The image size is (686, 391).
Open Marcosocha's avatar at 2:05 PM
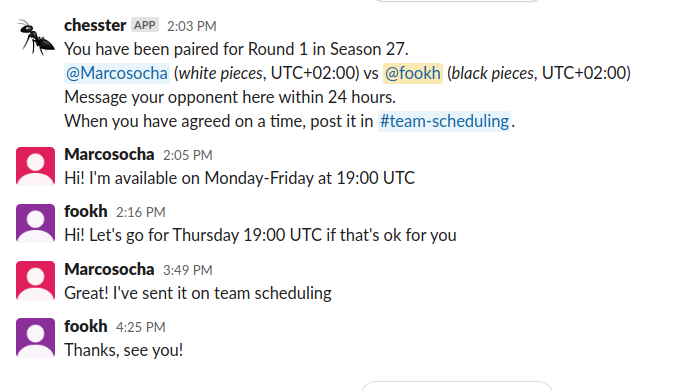(35, 166)
